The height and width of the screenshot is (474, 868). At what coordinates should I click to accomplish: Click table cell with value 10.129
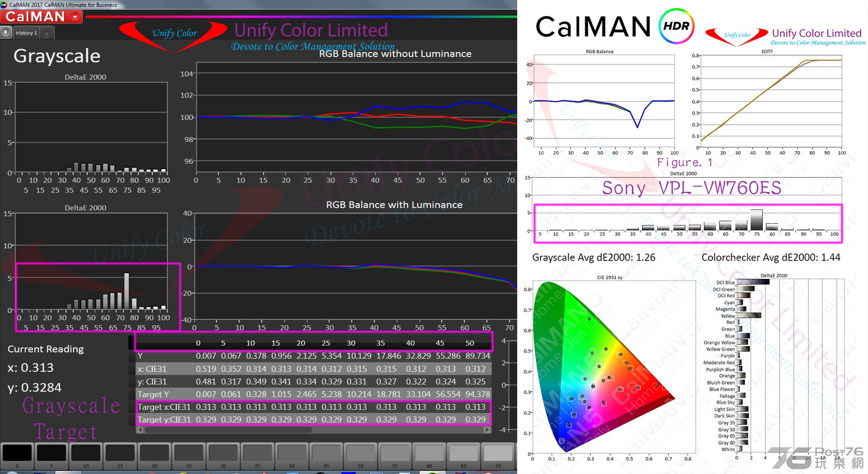[x=359, y=356]
